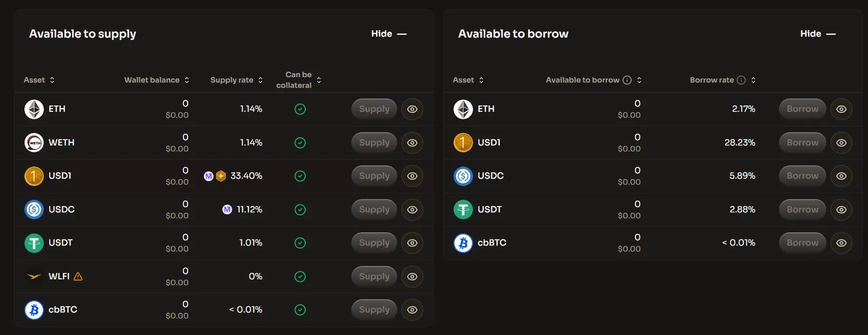
Task: Click the Borrow button for USDT
Action: click(x=802, y=209)
